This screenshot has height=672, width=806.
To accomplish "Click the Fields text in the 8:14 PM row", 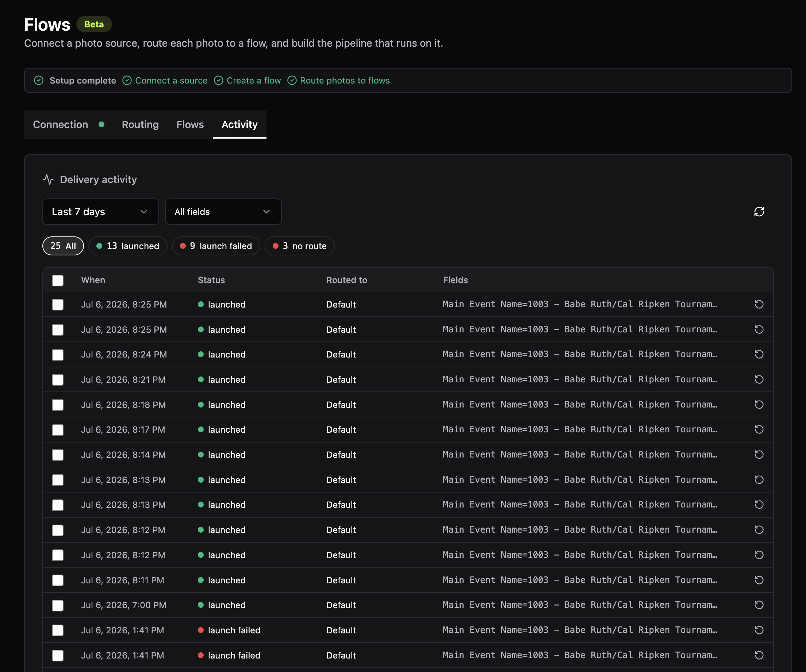I will click(580, 455).
